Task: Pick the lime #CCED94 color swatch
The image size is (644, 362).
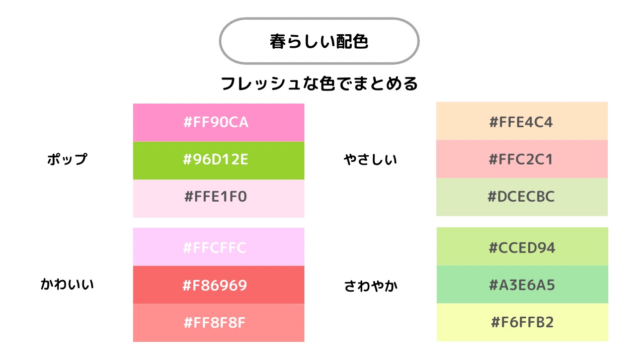Action: (522, 246)
